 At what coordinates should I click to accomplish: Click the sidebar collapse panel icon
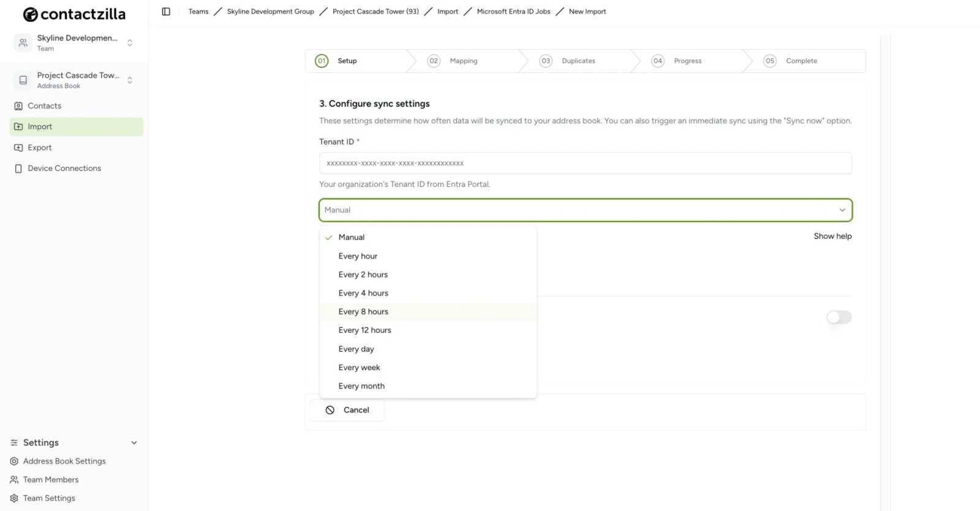pos(166,12)
